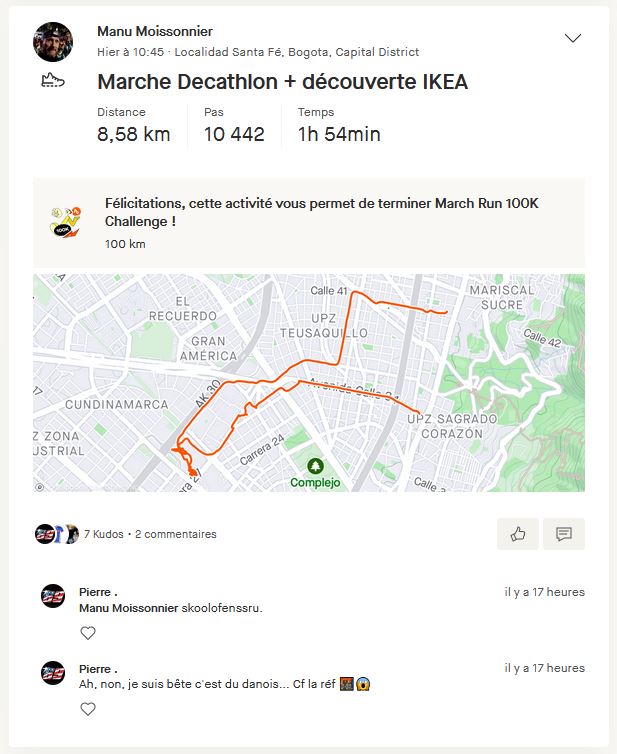Open the comment box via speech-bubble icon

pyautogui.click(x=564, y=534)
